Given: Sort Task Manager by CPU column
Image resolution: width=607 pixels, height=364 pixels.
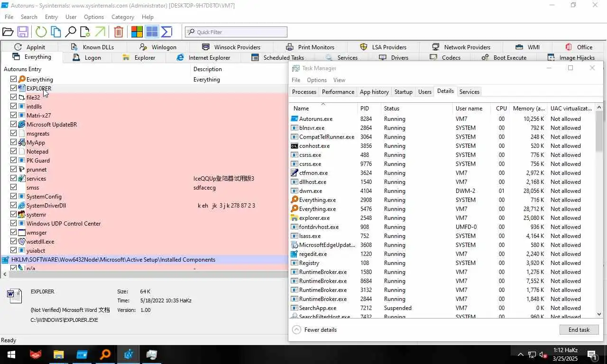Looking at the screenshot, I should (501, 108).
